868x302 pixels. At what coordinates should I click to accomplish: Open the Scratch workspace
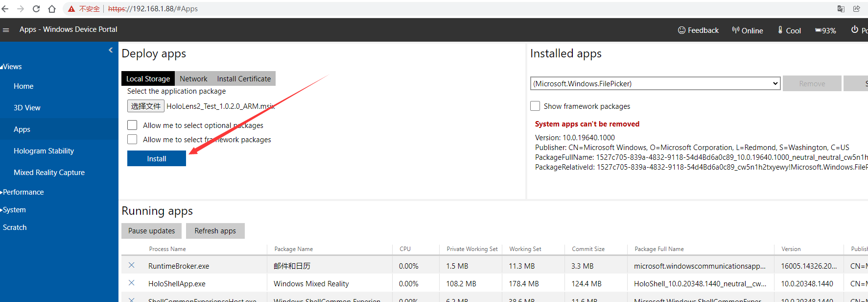[15, 227]
